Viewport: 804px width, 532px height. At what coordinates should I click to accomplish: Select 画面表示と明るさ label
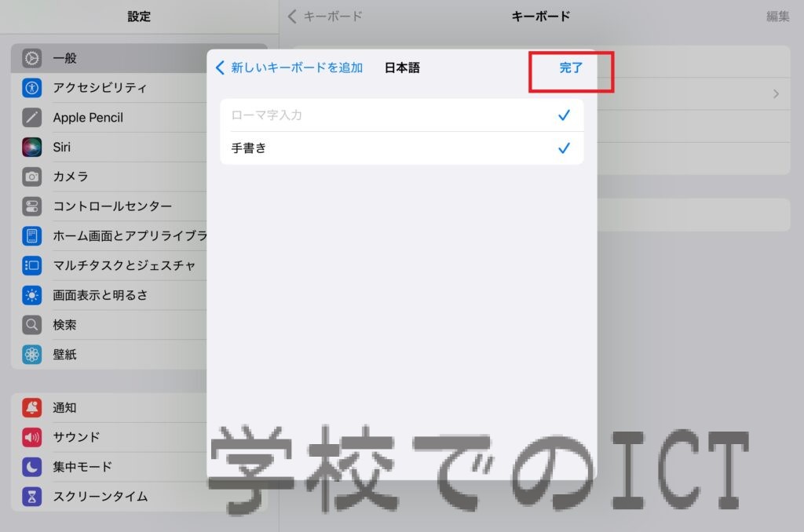click(x=100, y=295)
